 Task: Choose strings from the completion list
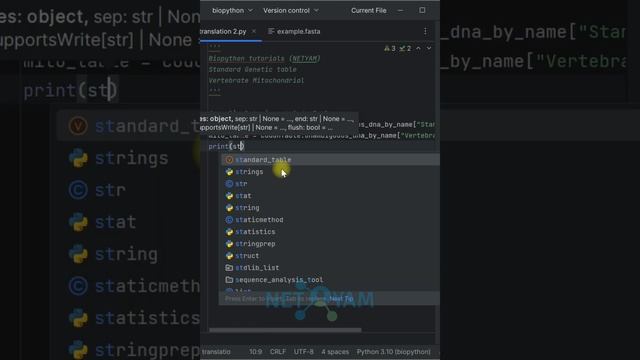click(x=330, y=172)
